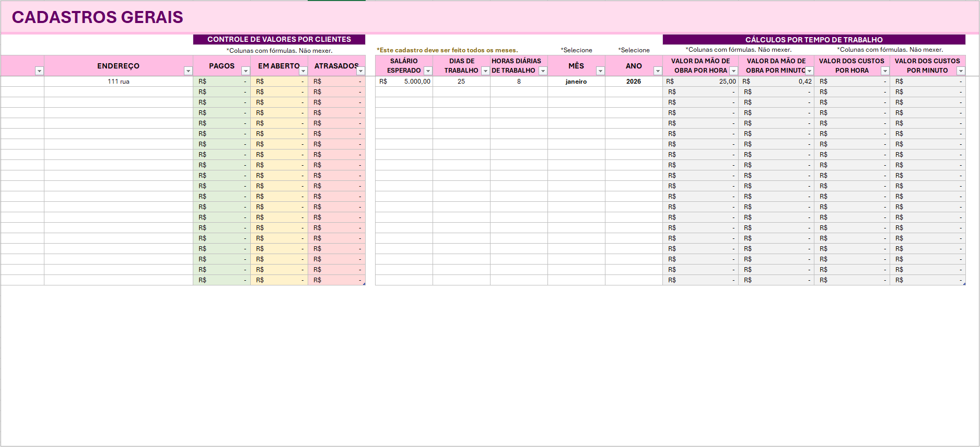
Task: Open the PAGOS column filter dropdown
Action: [x=246, y=71]
